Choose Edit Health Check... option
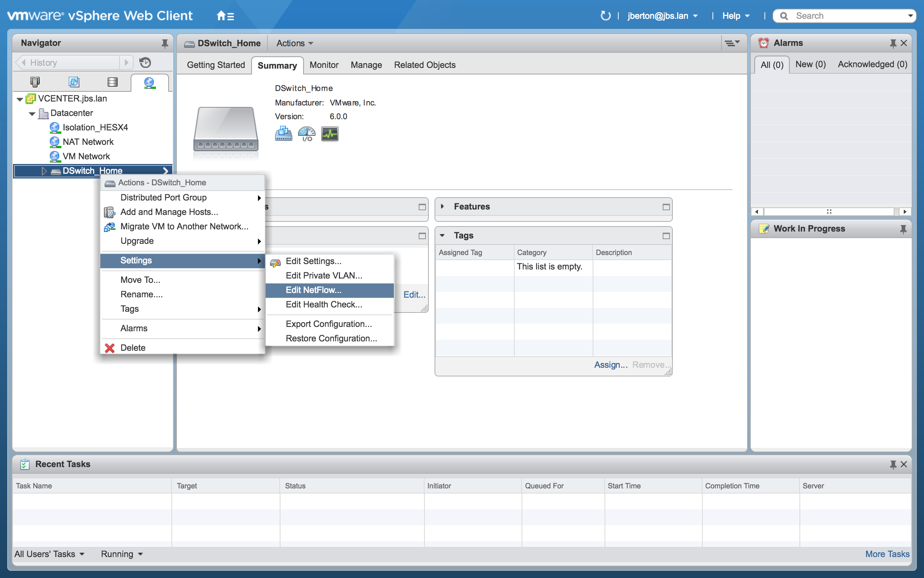This screenshot has height=578, width=924. point(330,305)
